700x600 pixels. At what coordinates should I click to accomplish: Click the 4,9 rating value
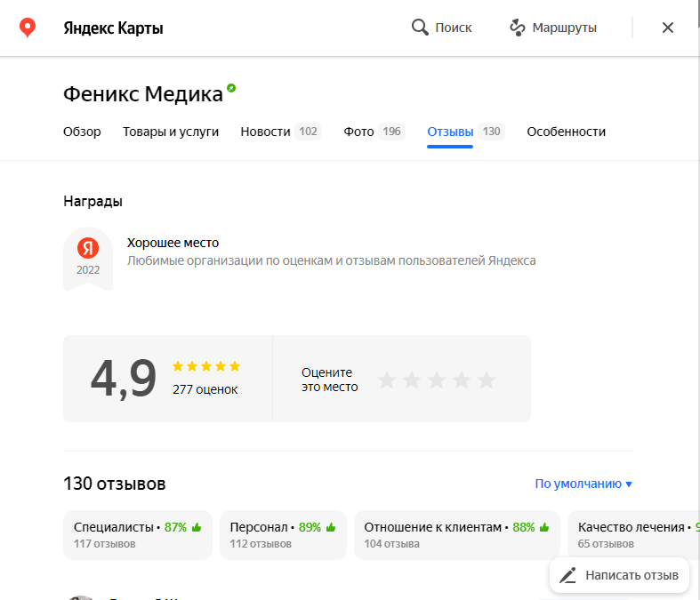point(124,378)
